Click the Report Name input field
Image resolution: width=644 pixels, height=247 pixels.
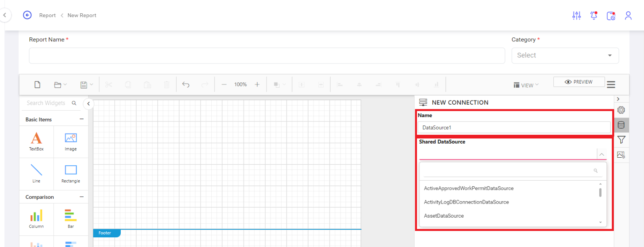267,56
